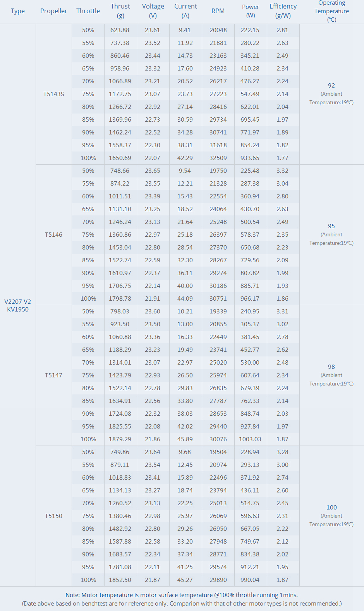Click the operating temperature value 92
Screen dimensions: 364x611
331,86
